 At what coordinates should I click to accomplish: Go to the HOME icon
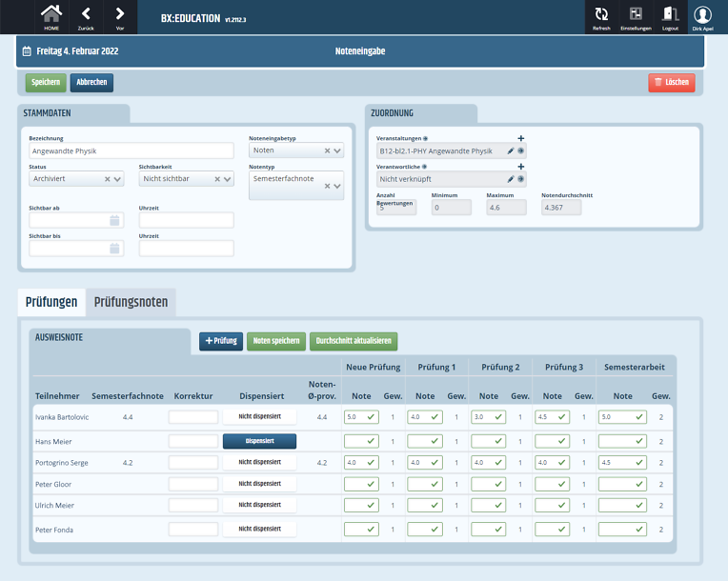point(51,17)
